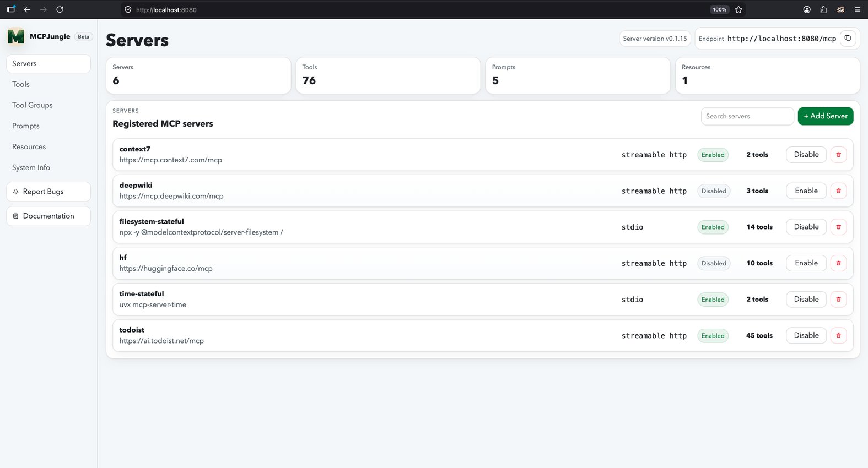868x468 pixels.
Task: Open the browser account profile icon
Action: 807,9
